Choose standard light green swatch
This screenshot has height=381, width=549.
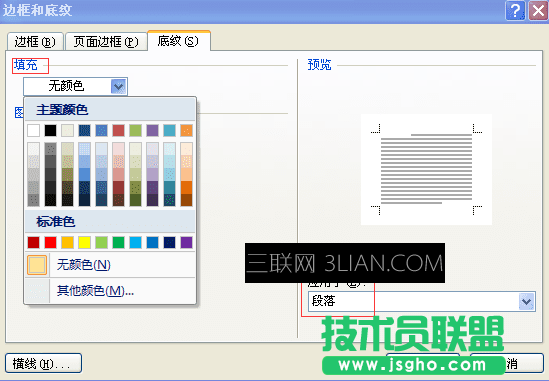102,242
